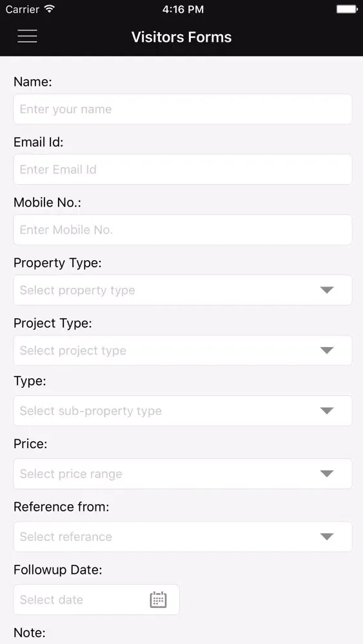Open the 'Select sub-property type' combo box

pos(182,411)
